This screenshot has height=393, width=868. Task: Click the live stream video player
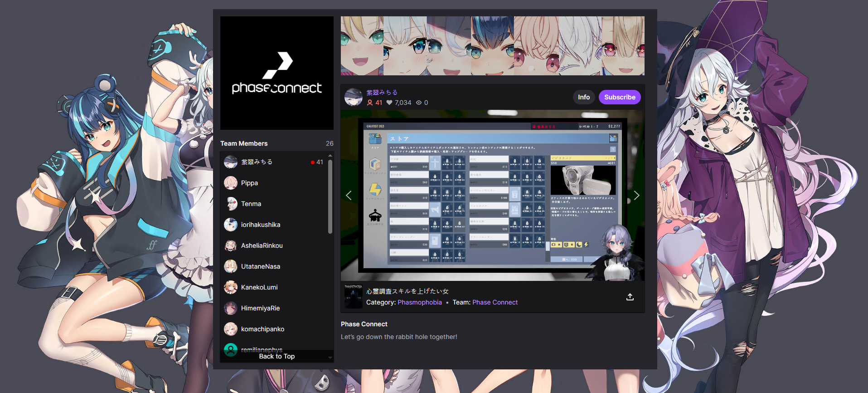coord(493,196)
